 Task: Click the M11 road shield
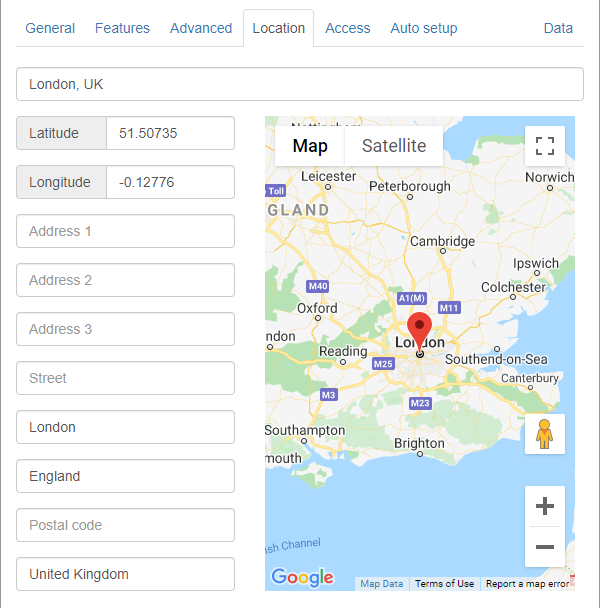pyautogui.click(x=449, y=308)
